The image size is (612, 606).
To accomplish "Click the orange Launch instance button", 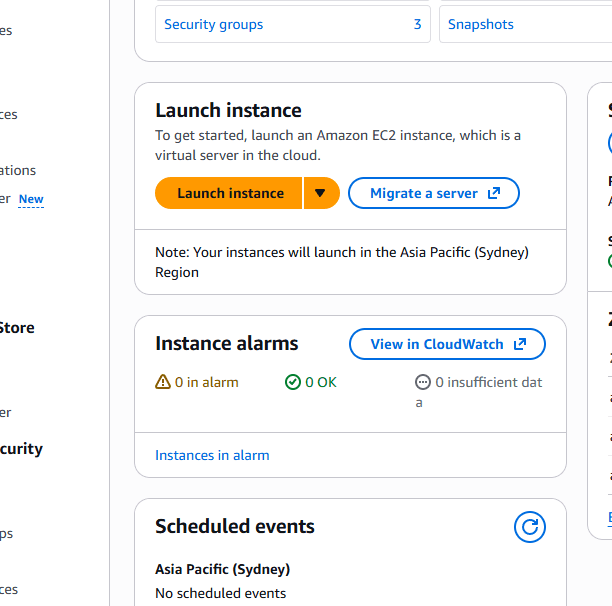I will coord(229,193).
